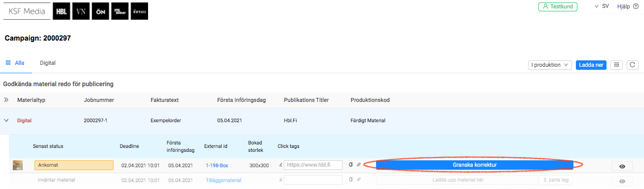Screen dimensions: 644x189
Task: Select the Alla tab
Action: (x=15, y=63)
